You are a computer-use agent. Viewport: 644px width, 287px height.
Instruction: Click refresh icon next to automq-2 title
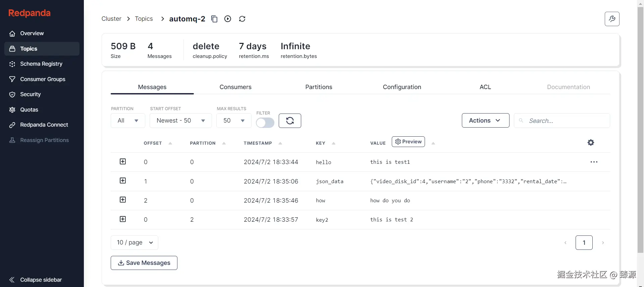[x=242, y=19]
